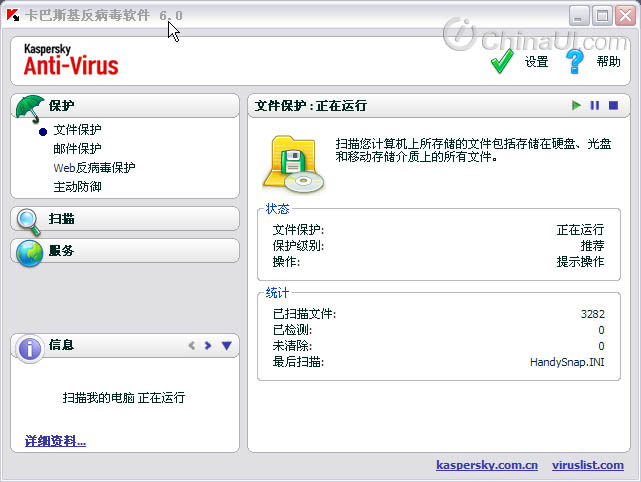The height and width of the screenshot is (482, 641).
Task: Click the globe service icon
Action: click(x=29, y=253)
